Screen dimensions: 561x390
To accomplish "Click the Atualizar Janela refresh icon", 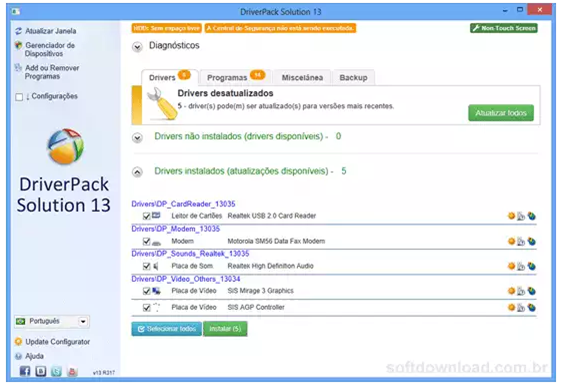I will point(19,31).
